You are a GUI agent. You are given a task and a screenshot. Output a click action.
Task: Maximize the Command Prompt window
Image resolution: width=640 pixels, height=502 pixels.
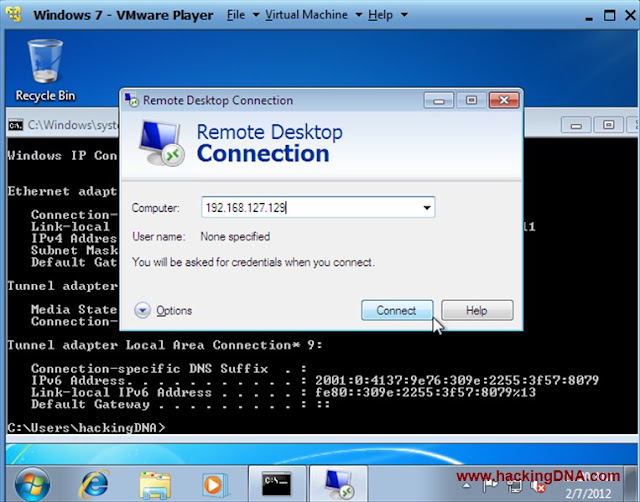click(x=608, y=125)
